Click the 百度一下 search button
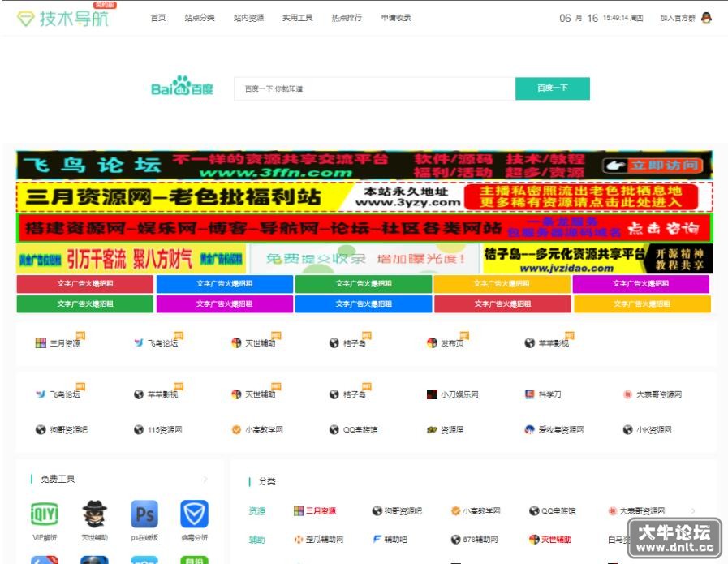 coord(553,88)
